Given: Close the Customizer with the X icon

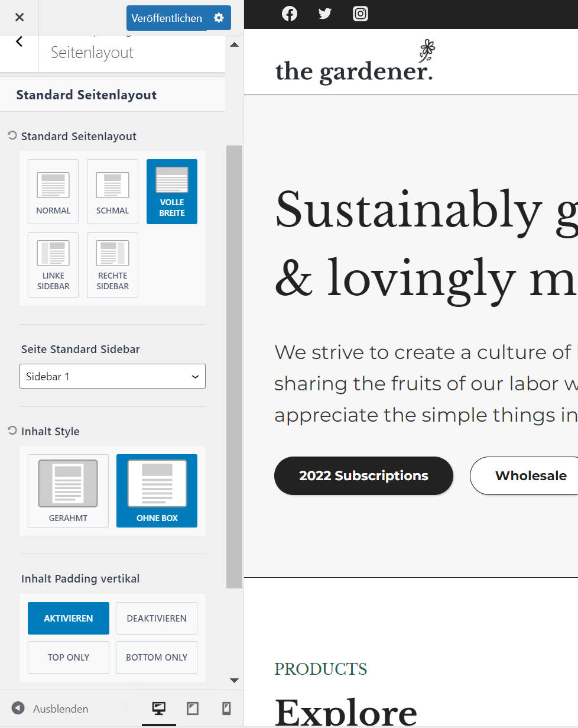Looking at the screenshot, I should point(20,17).
